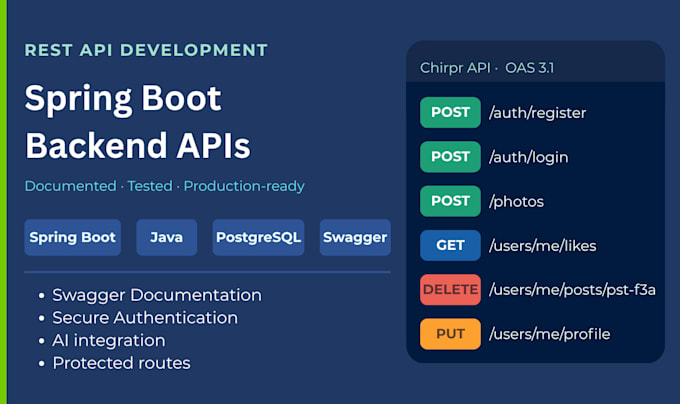Click the /auth/register endpoint path

pos(538,113)
